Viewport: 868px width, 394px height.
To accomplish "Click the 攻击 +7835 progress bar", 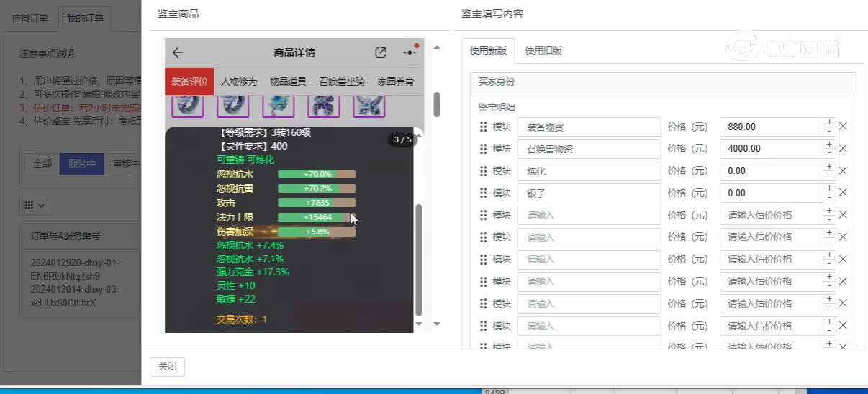I will click(x=317, y=203).
